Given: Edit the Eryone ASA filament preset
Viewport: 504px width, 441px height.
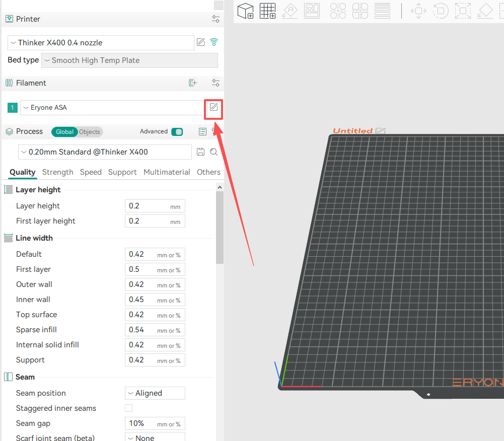Looking at the screenshot, I should [x=213, y=107].
